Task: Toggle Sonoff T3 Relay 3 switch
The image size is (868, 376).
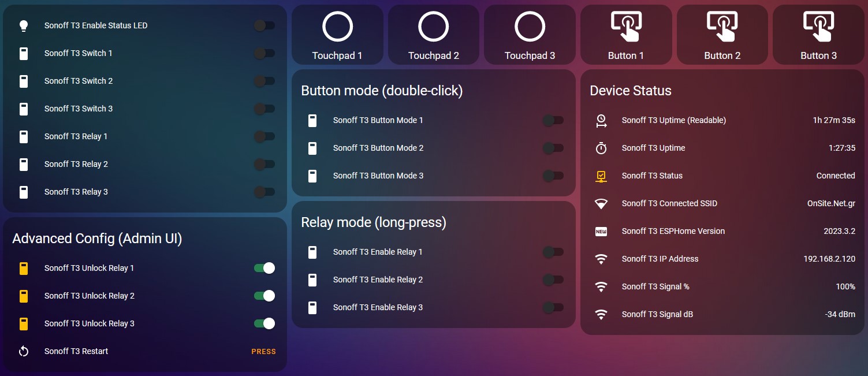Action: 265,192
